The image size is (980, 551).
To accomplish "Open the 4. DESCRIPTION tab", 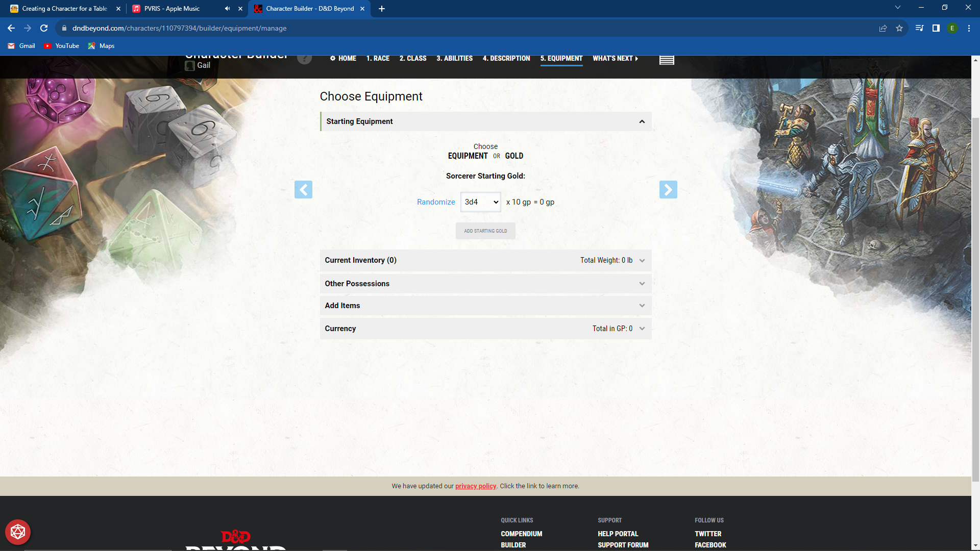I will tap(506, 58).
